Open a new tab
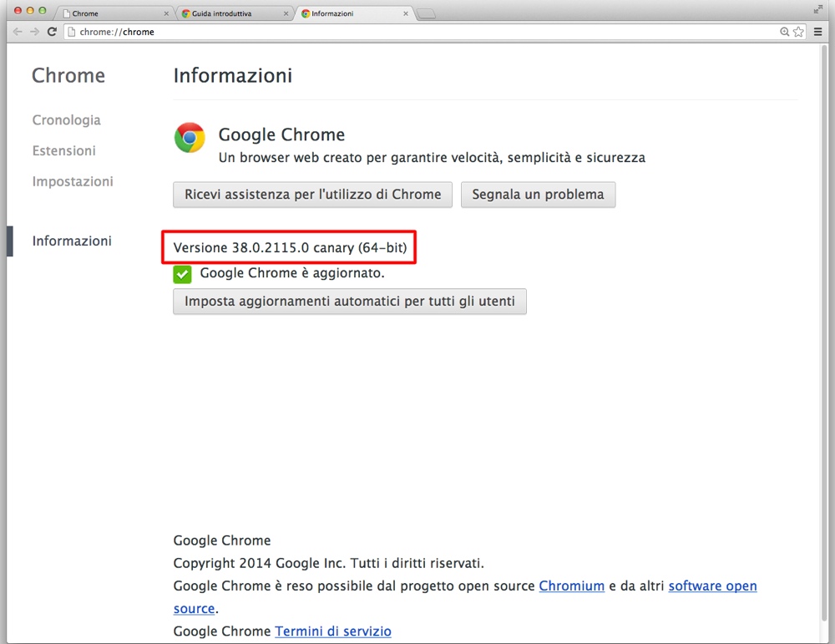This screenshot has width=835, height=644. tap(426, 13)
